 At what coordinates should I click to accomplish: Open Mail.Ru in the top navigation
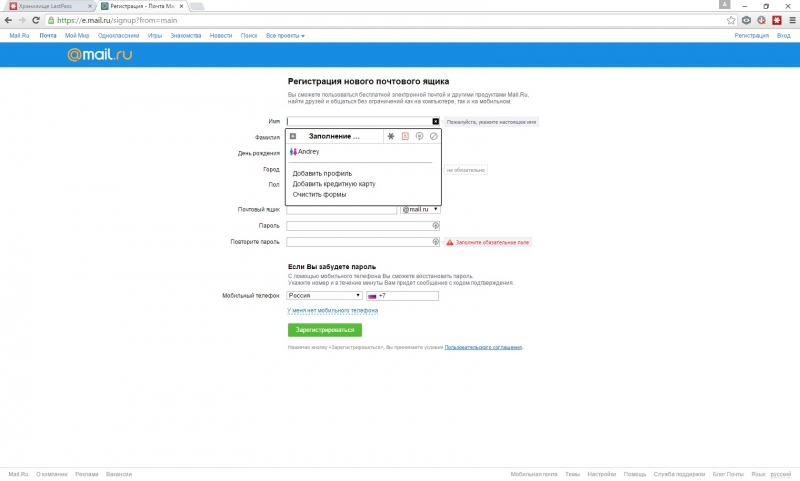click(19, 36)
